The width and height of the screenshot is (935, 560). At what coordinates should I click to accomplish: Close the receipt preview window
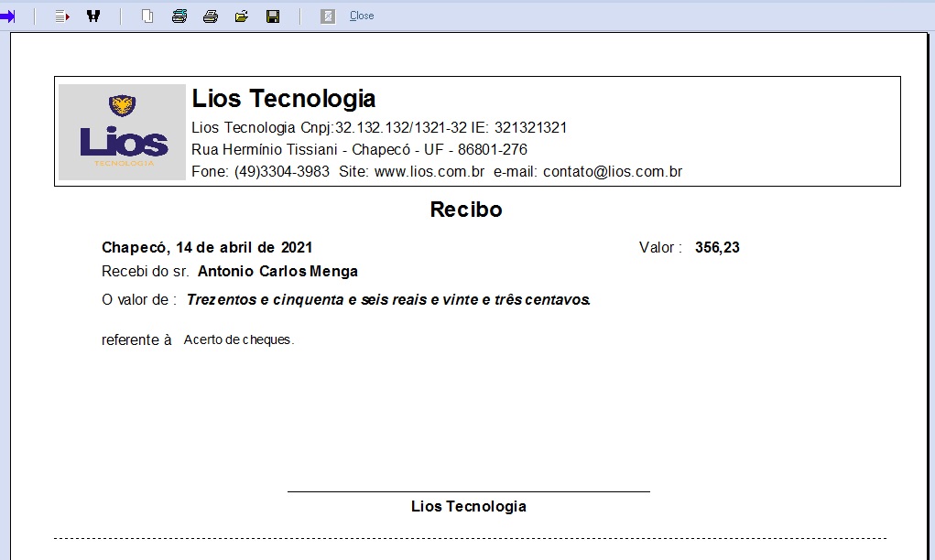click(362, 16)
